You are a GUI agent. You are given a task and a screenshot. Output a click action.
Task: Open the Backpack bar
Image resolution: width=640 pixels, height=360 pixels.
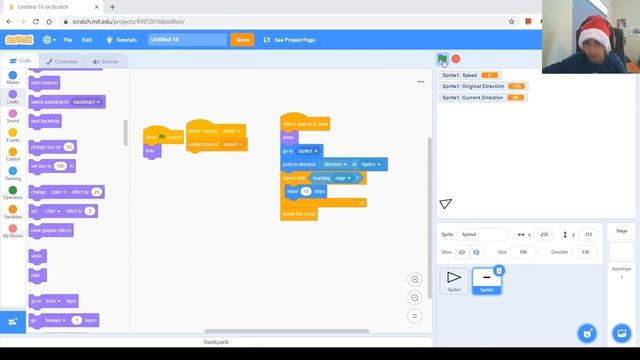click(x=216, y=342)
